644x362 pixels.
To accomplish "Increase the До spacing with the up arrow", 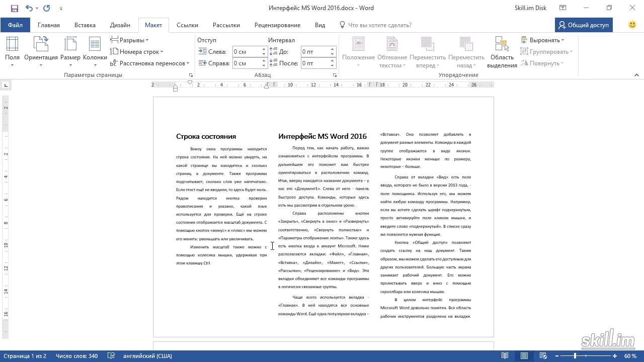I will pos(333,49).
